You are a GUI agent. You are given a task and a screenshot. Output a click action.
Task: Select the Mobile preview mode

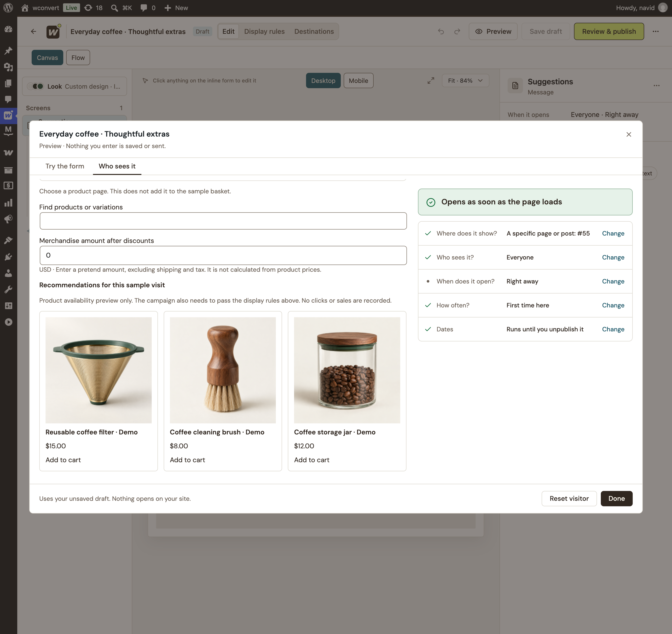[x=358, y=81]
